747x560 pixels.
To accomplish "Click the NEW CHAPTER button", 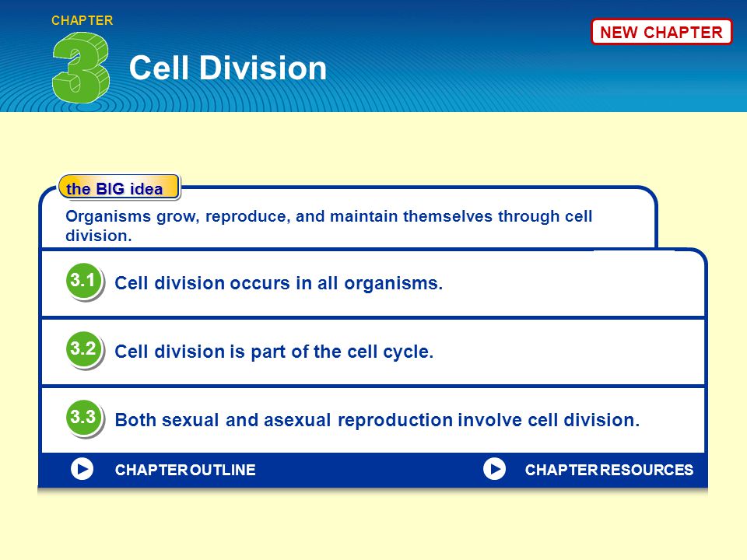I will 661,32.
